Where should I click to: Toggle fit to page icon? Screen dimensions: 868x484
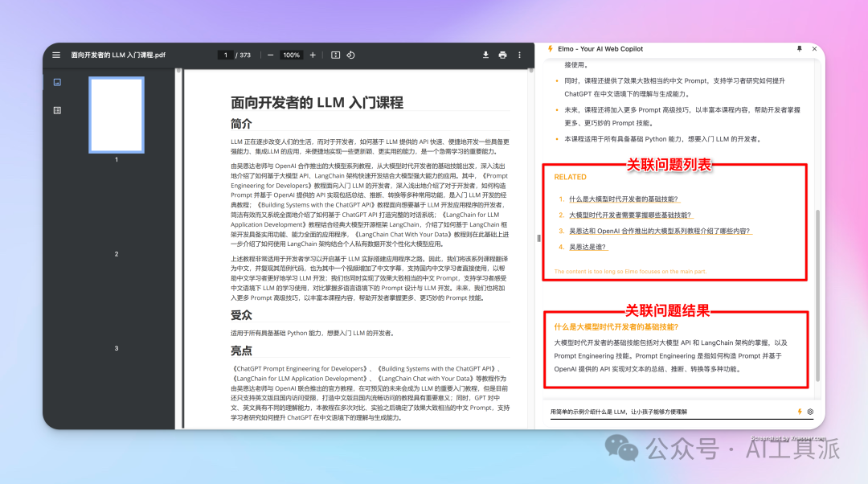pyautogui.click(x=335, y=55)
